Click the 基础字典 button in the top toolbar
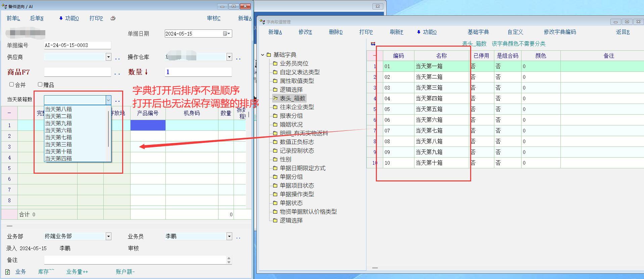This screenshot has height=279, width=644. [x=478, y=32]
